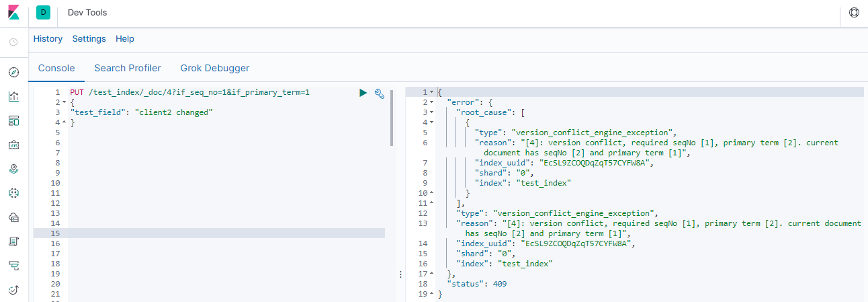868x302 pixels.
Task: Click the Kibana logo
Action: 13,12
